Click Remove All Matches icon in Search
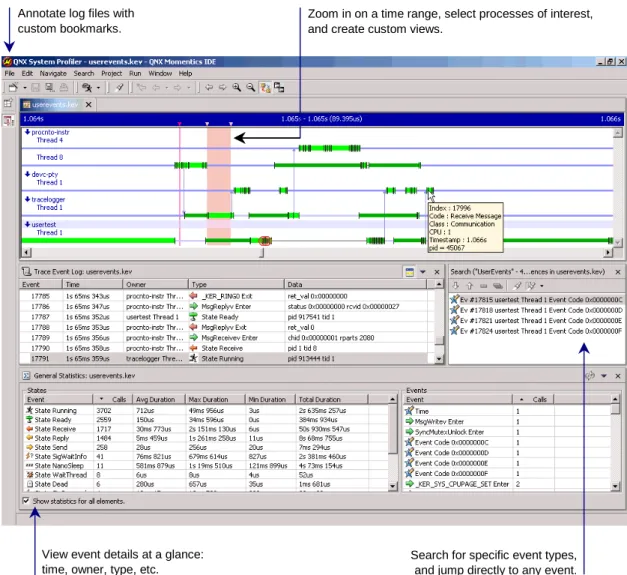The width and height of the screenshot is (627, 575). click(x=497, y=286)
